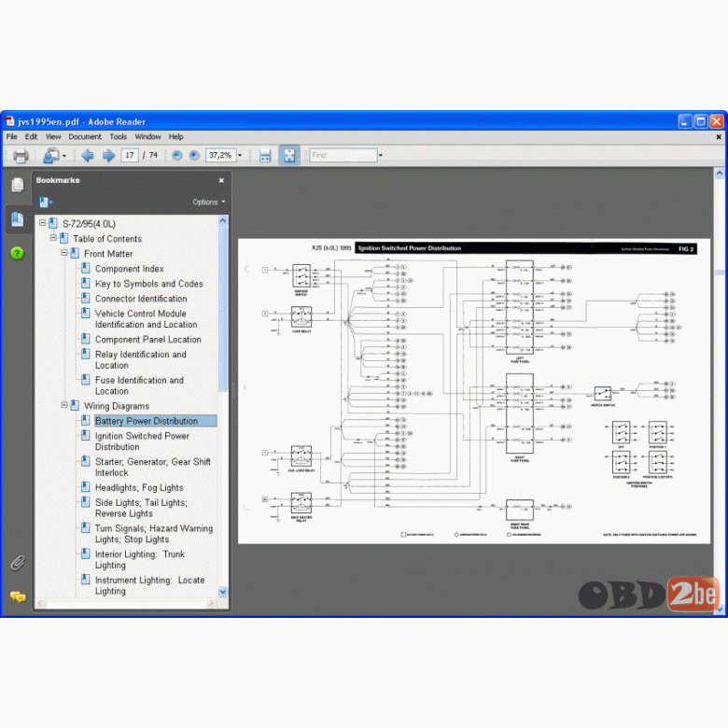This screenshot has height=728, width=728.
Task: Select the Component Index bookmark
Action: point(130,269)
